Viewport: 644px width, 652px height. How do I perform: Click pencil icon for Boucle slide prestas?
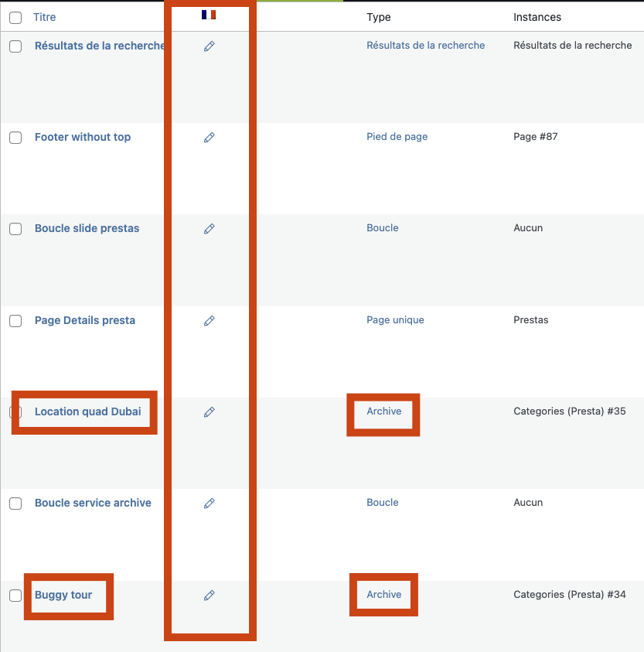pos(209,229)
